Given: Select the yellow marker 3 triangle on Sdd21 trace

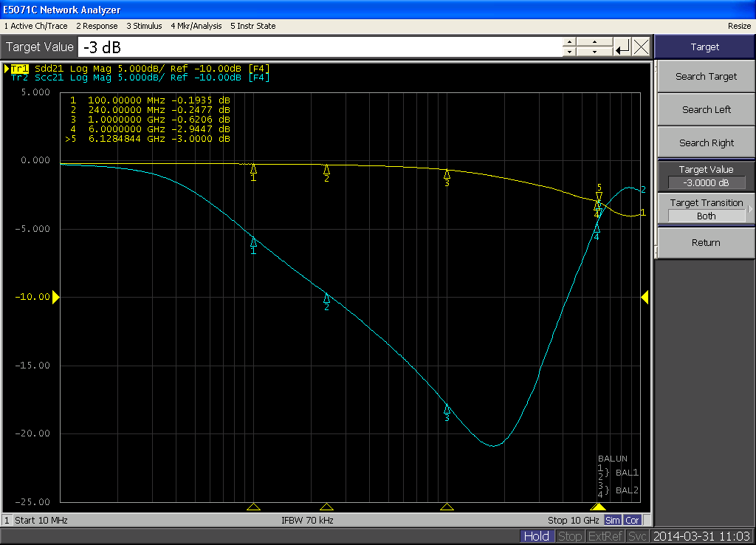Looking at the screenshot, I should pos(447,174).
